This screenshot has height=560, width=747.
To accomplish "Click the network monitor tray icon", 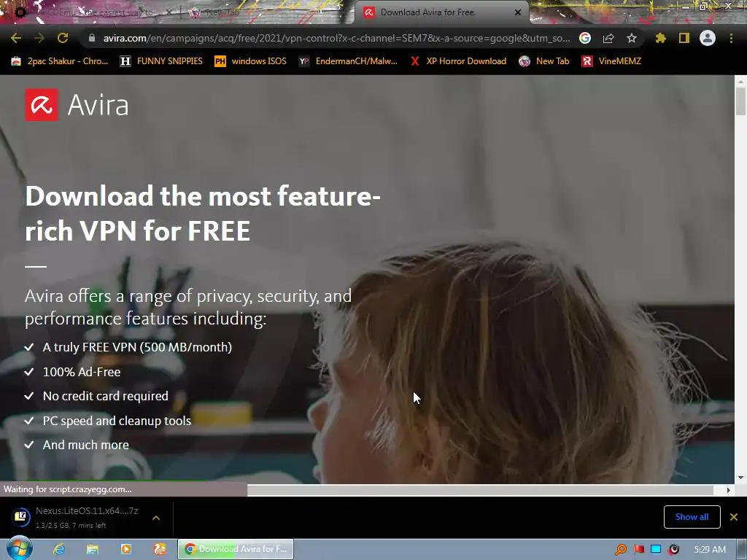I will pyautogui.click(x=656, y=550).
